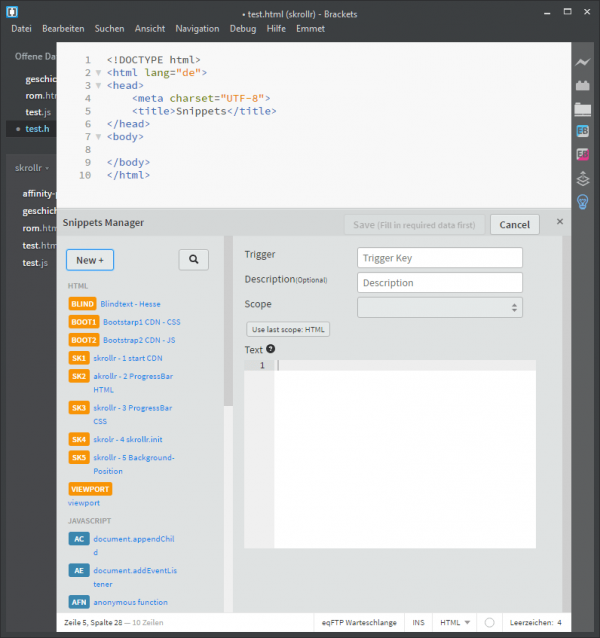Toggle Leerzeichen indentation type
This screenshot has width=600, height=638.
pyautogui.click(x=531, y=623)
